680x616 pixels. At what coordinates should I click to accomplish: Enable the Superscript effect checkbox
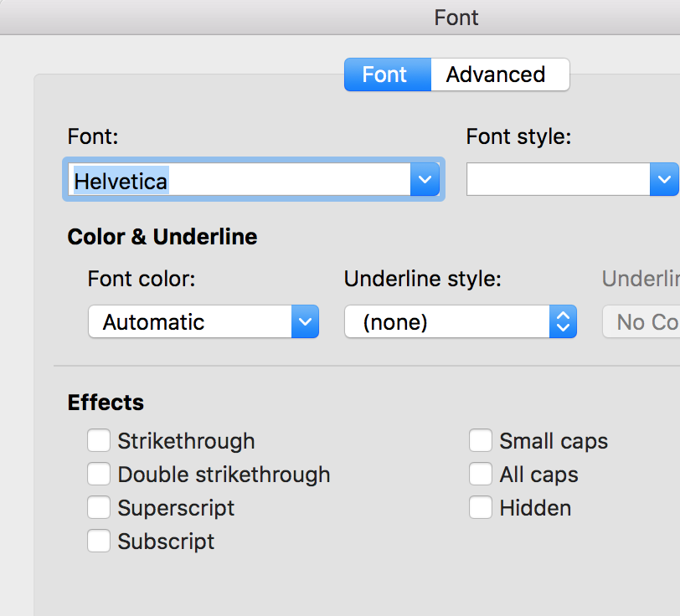[x=99, y=508]
